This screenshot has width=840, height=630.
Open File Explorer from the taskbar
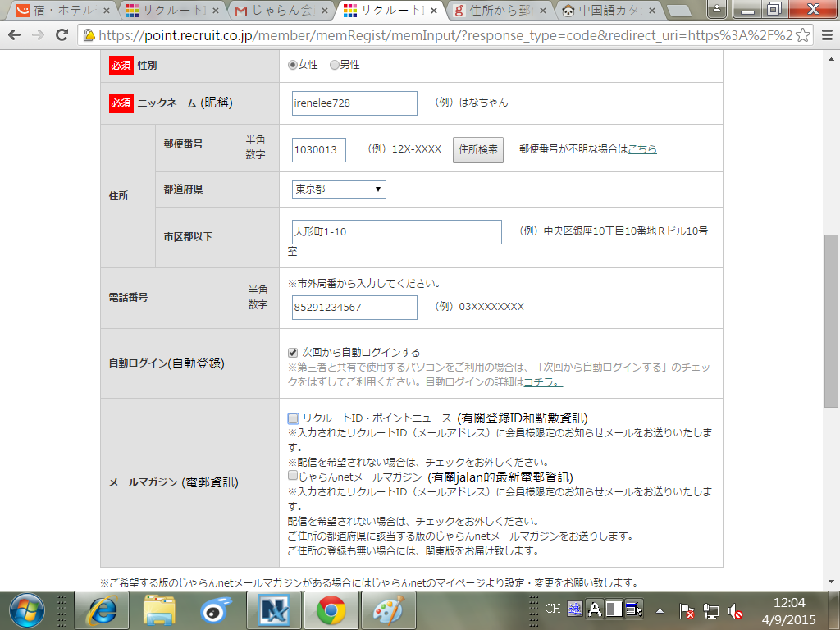tap(159, 610)
